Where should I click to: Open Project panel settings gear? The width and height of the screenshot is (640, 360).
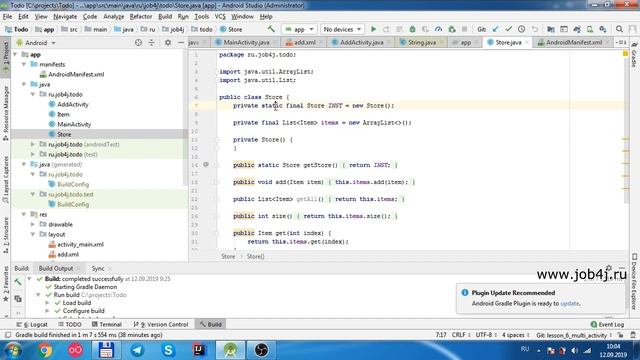click(168, 42)
